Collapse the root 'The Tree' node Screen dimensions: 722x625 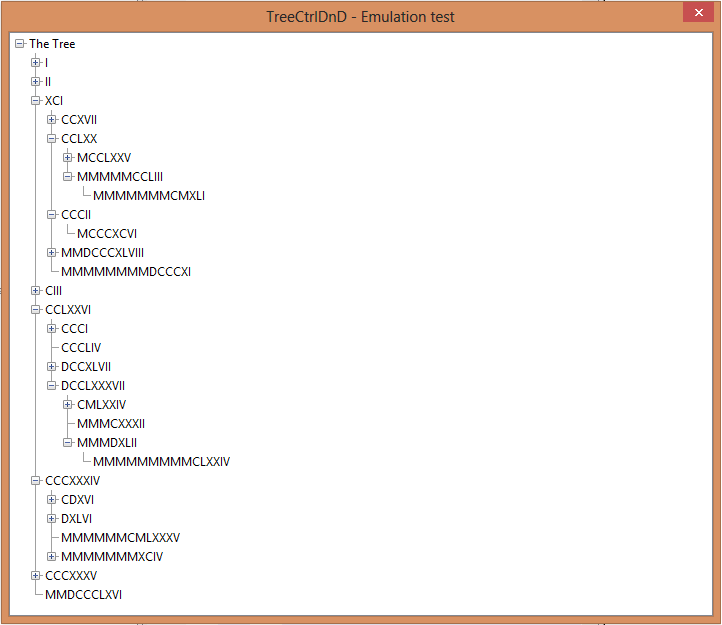(x=20, y=43)
